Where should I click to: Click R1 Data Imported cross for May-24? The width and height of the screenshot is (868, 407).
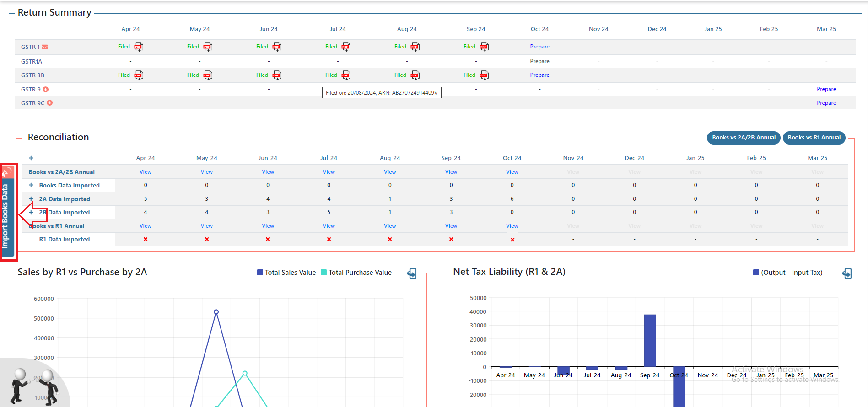(x=207, y=239)
